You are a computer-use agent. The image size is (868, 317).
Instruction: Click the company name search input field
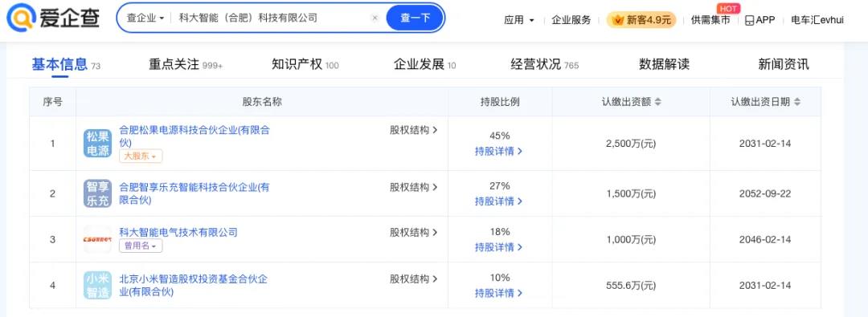(272, 18)
